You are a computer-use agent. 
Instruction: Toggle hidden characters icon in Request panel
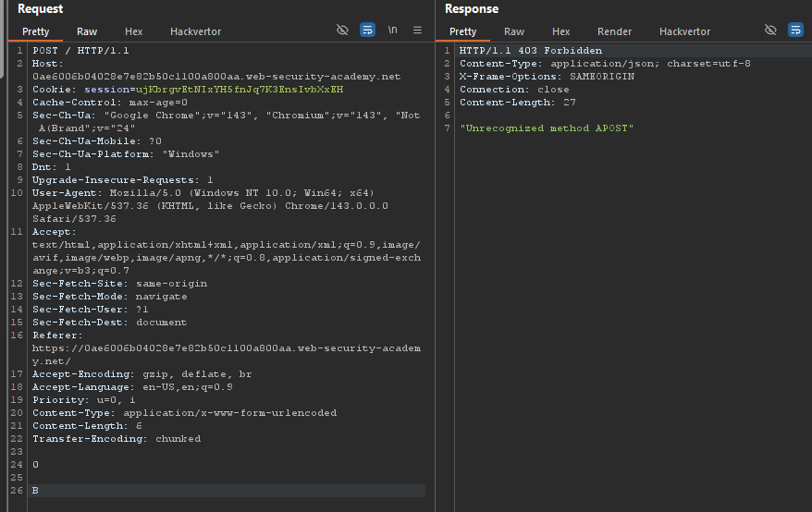(x=342, y=30)
